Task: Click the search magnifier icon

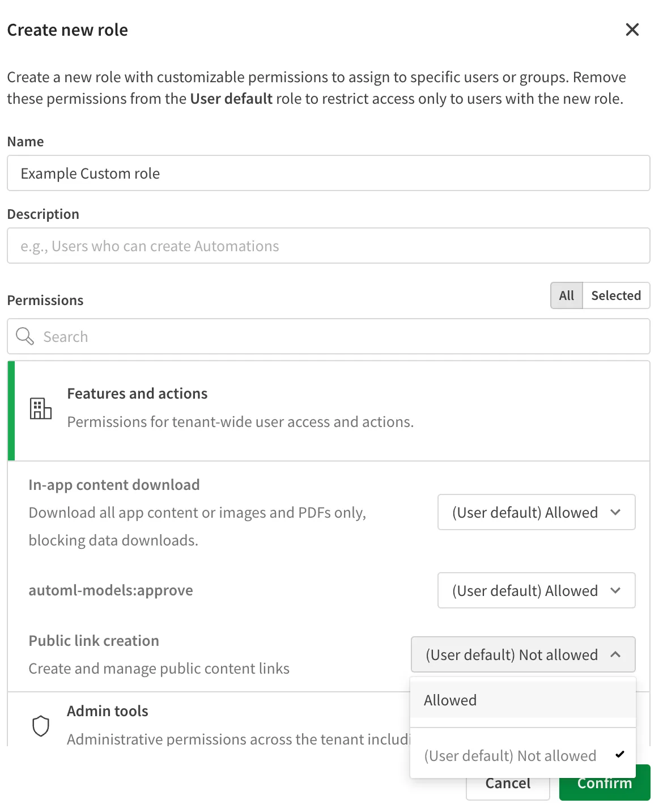Action: 25,336
